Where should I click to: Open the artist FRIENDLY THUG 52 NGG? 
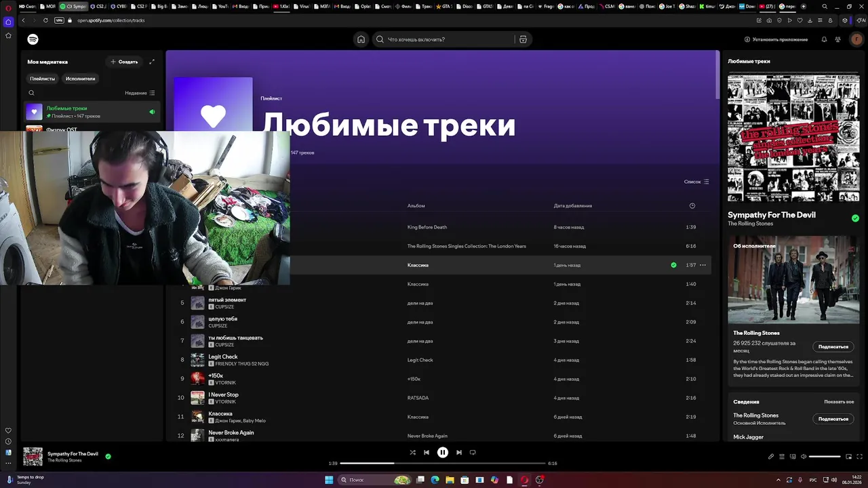[241, 364]
